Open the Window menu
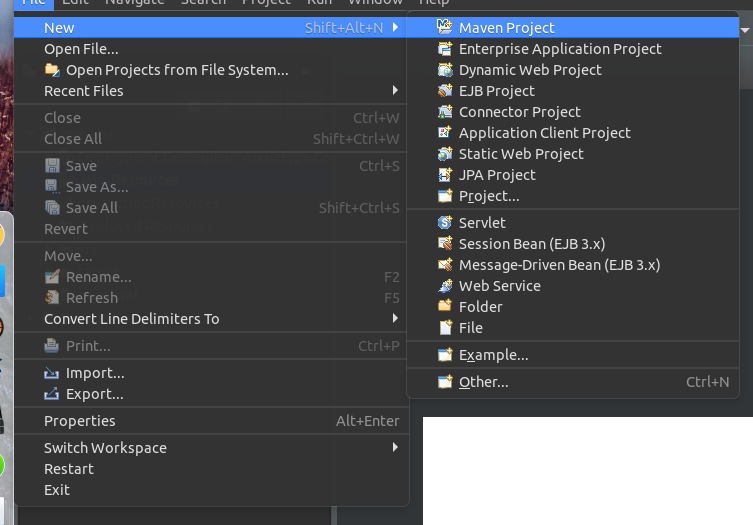 (376, 2)
